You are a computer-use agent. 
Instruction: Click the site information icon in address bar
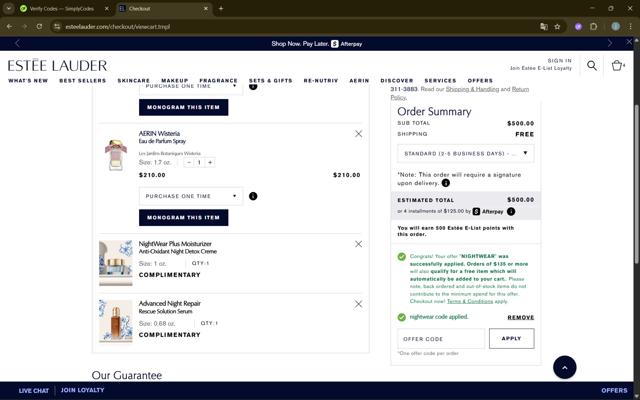(57, 27)
